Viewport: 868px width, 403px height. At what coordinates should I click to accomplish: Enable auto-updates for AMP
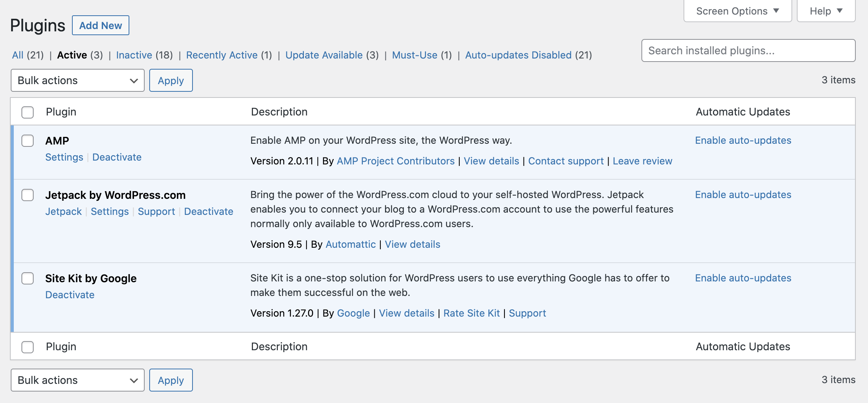click(743, 140)
